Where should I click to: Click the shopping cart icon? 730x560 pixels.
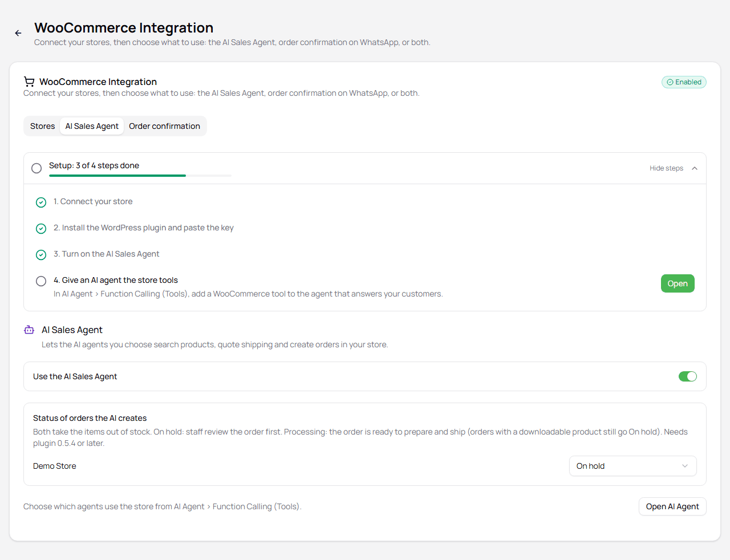29,82
